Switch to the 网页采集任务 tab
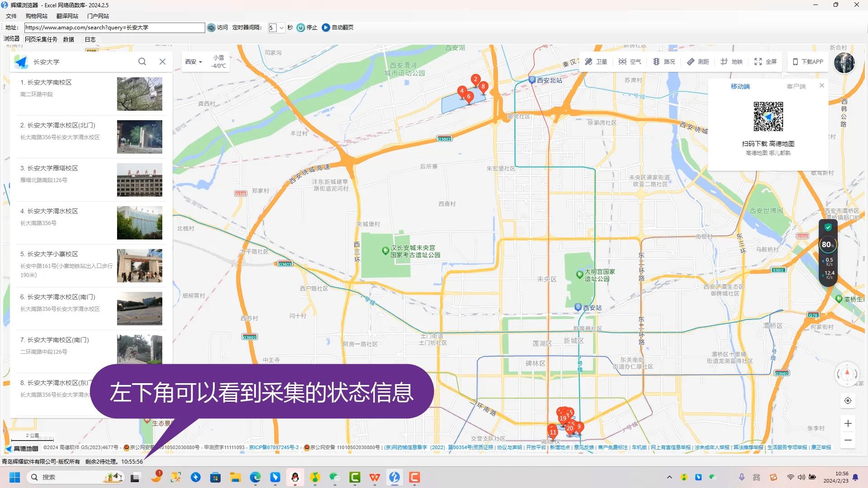Screen dimensions: 868x488 pos(41,39)
